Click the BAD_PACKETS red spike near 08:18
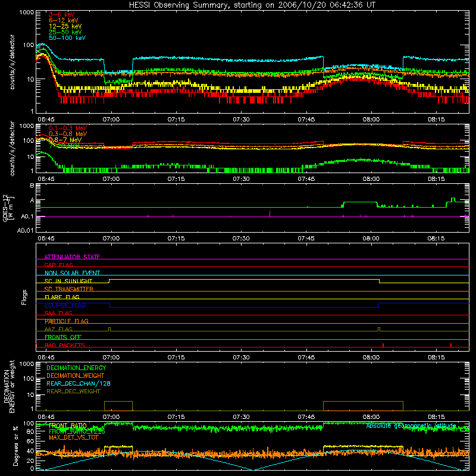476x476 pixels. (x=451, y=345)
